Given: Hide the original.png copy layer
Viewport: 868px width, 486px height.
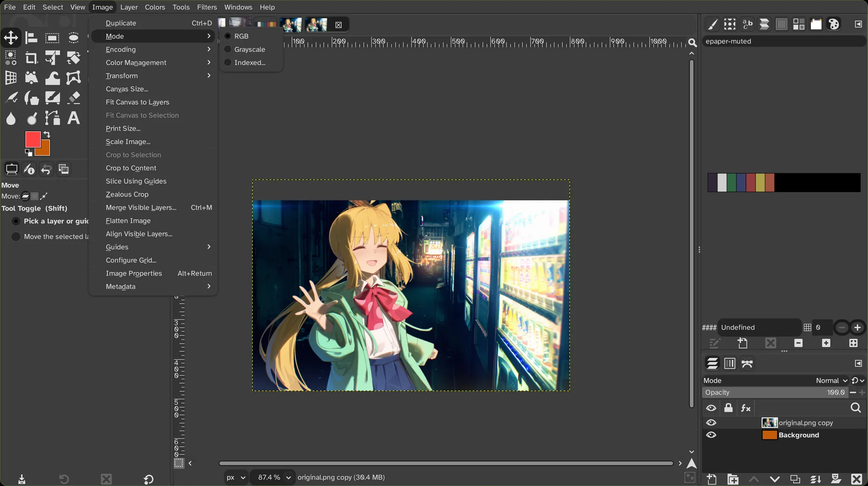Looking at the screenshot, I should 711,422.
